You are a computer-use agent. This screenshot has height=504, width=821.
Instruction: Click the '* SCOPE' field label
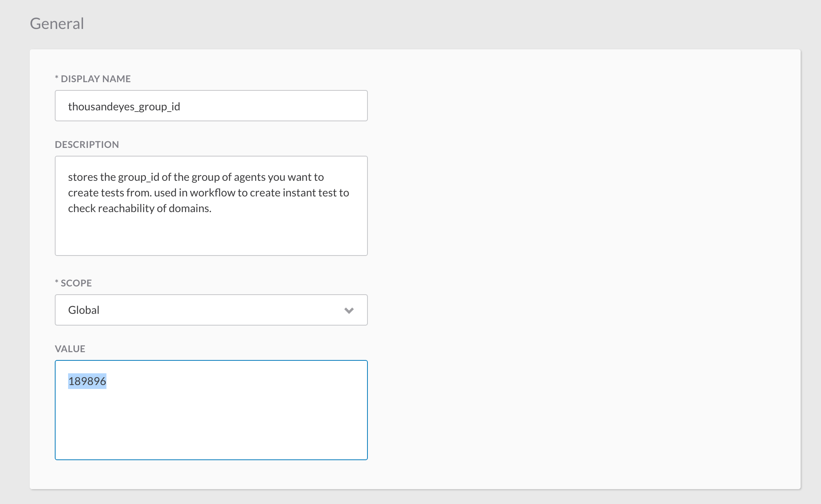[74, 283]
